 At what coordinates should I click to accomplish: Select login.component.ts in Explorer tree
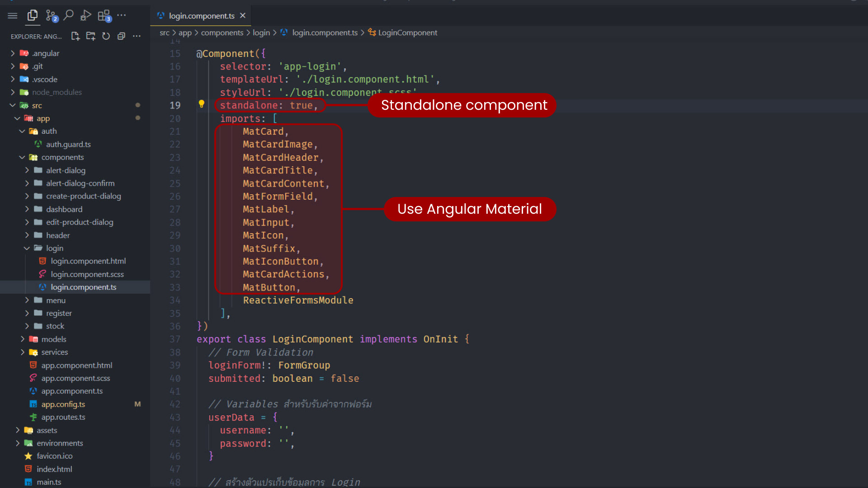(75, 287)
